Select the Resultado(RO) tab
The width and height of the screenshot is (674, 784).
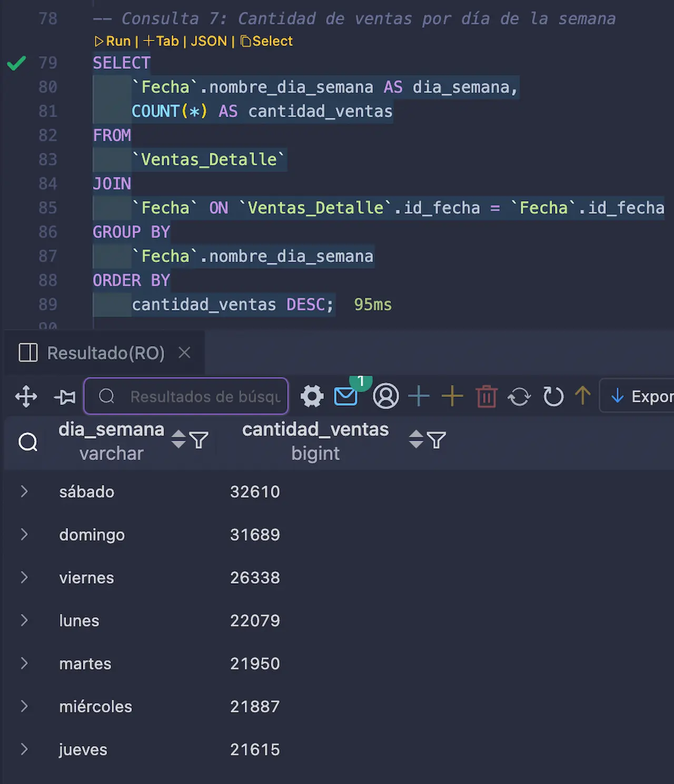[x=105, y=353]
